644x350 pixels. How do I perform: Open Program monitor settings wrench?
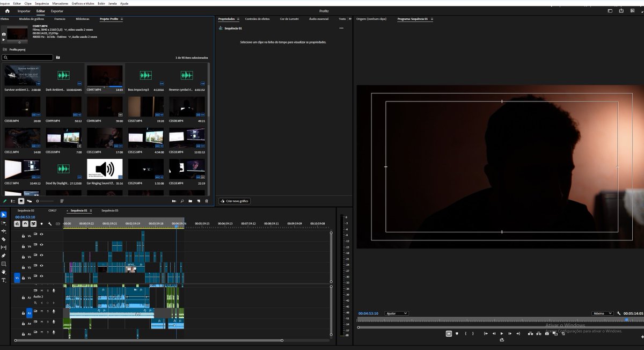click(619, 313)
